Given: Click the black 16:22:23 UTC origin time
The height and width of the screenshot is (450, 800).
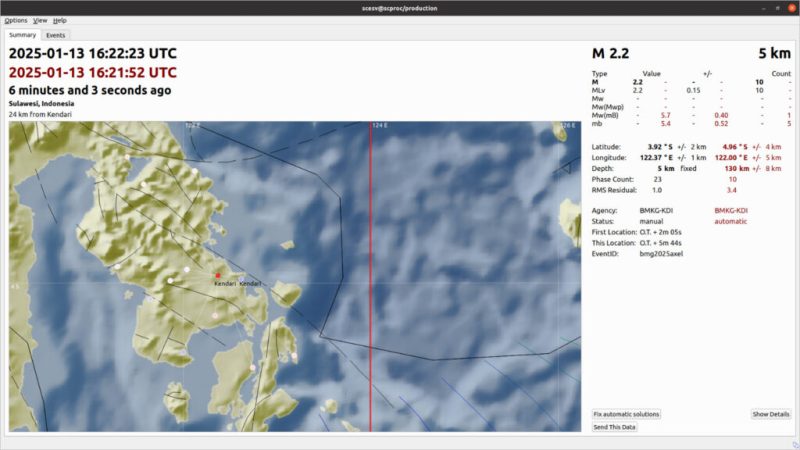Looking at the screenshot, I should [x=93, y=54].
